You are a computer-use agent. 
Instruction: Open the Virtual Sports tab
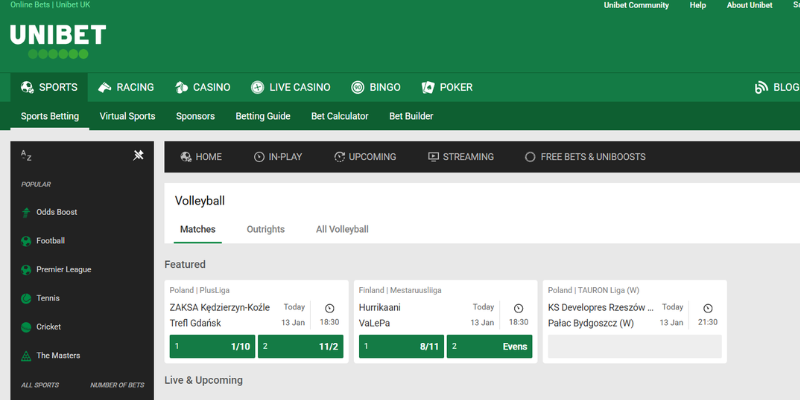point(128,116)
